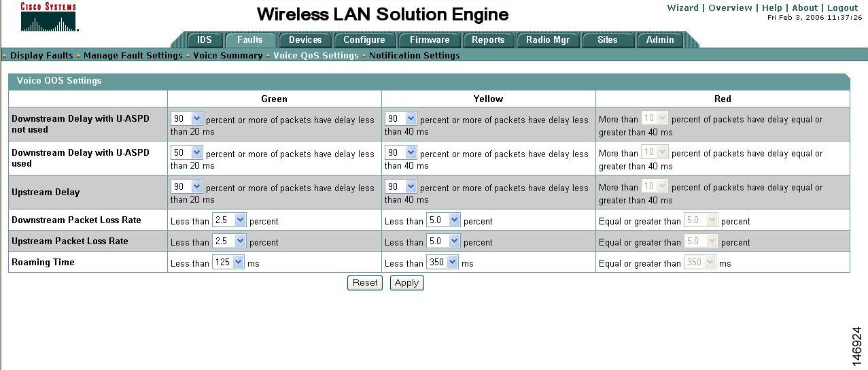Click the Reset button
The height and width of the screenshot is (370, 868).
(365, 283)
